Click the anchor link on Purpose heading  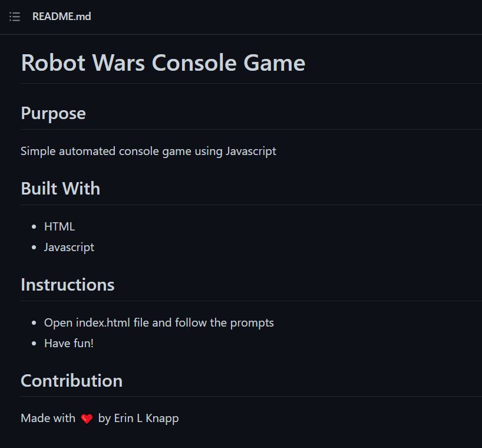pyautogui.click(x=12, y=113)
